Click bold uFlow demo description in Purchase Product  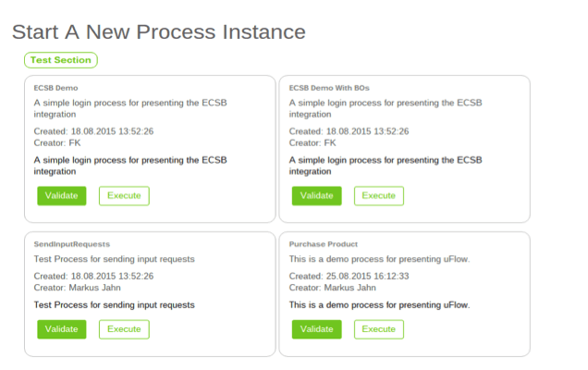[379, 305]
